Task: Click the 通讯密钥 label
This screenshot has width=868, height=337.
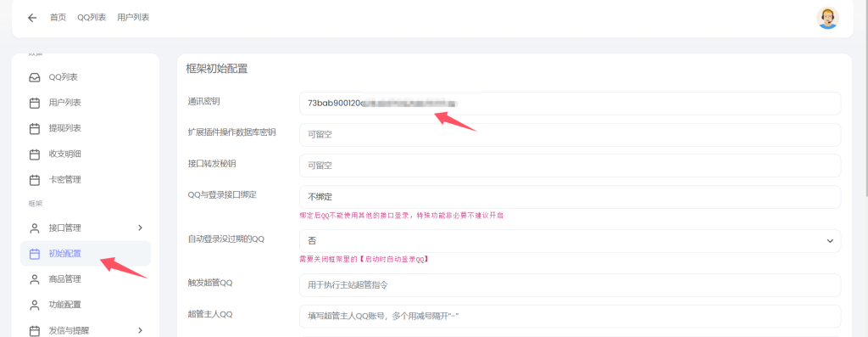Action: click(204, 101)
